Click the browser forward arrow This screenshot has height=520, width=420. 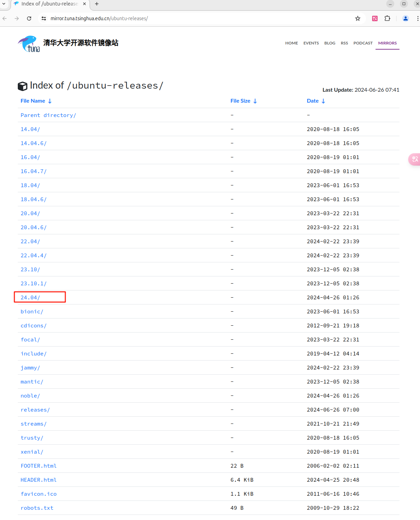pos(17,18)
